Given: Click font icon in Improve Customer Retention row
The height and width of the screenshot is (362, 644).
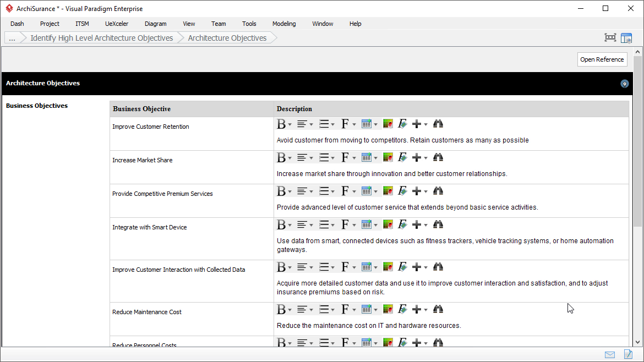Looking at the screenshot, I should click(345, 124).
